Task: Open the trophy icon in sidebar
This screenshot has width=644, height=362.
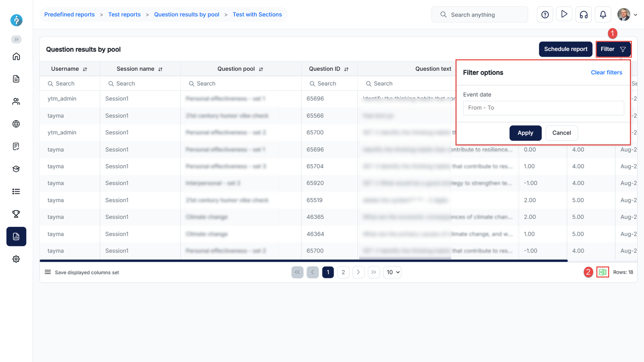Action: (16, 214)
